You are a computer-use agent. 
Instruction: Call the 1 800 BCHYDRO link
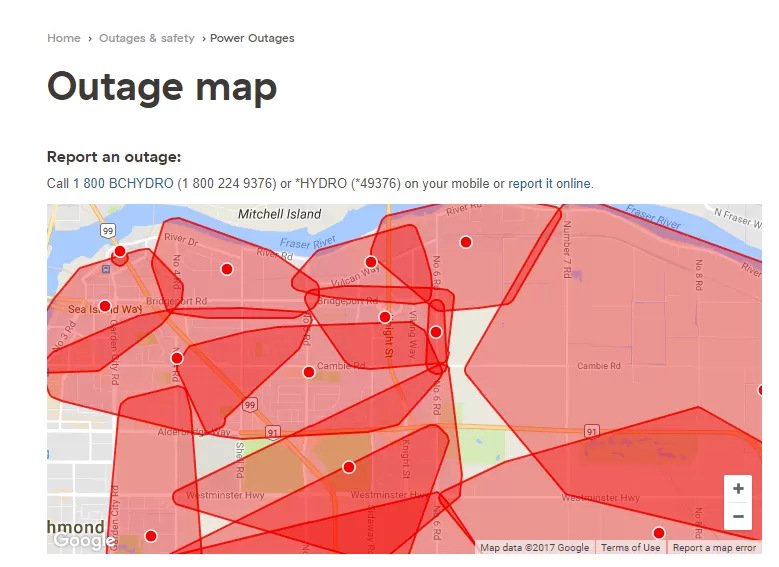123,183
